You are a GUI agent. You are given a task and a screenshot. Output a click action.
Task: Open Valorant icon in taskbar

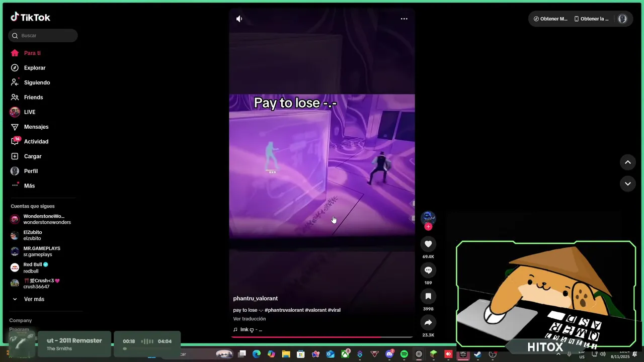pyautogui.click(x=374, y=354)
